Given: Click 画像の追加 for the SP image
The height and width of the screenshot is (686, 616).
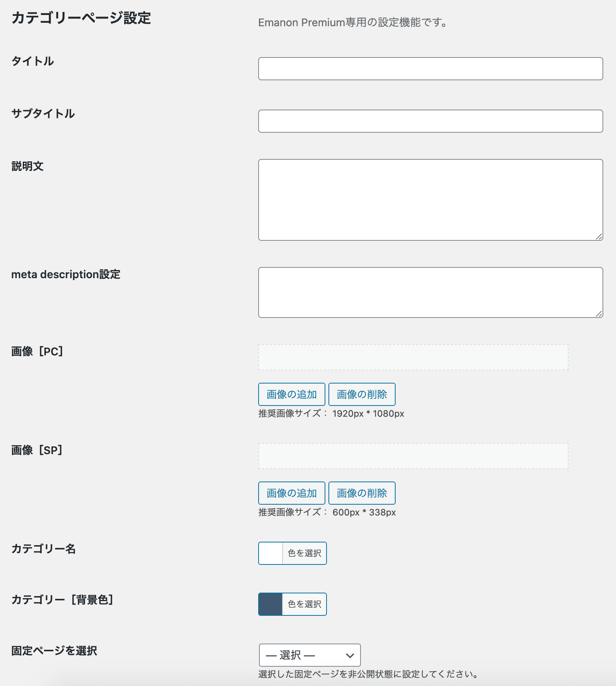Looking at the screenshot, I should 292,493.
